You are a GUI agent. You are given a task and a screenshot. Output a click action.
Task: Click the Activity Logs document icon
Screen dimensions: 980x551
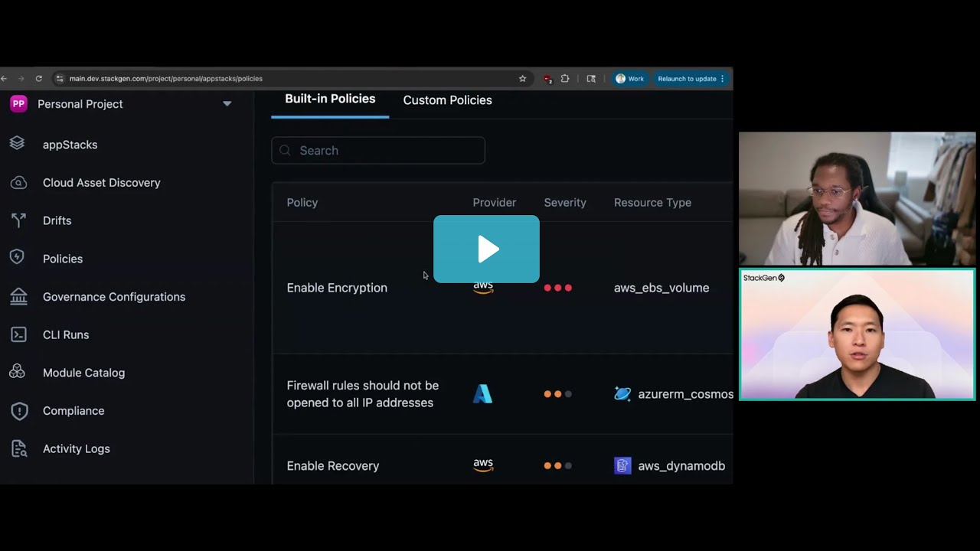tap(18, 448)
